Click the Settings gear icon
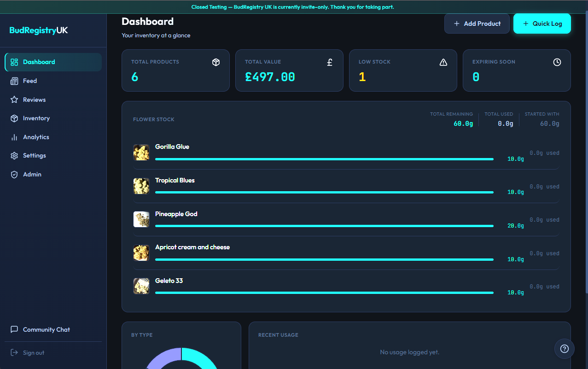Image resolution: width=588 pixels, height=369 pixels. coord(14,155)
